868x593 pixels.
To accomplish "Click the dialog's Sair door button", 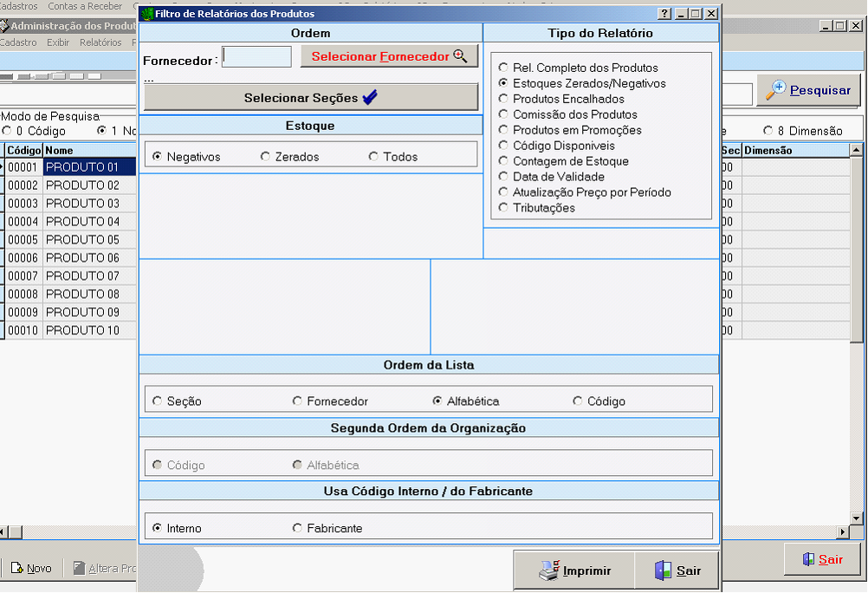I will coord(677,570).
